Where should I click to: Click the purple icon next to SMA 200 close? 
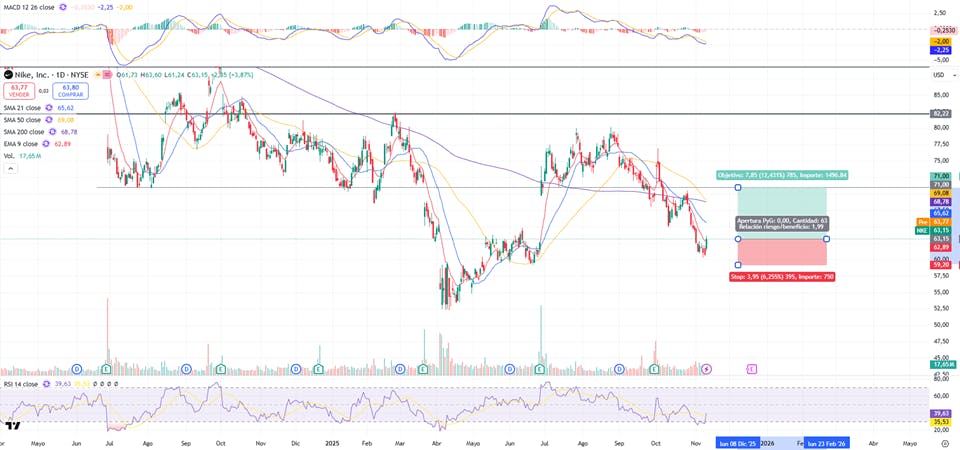coord(53,132)
